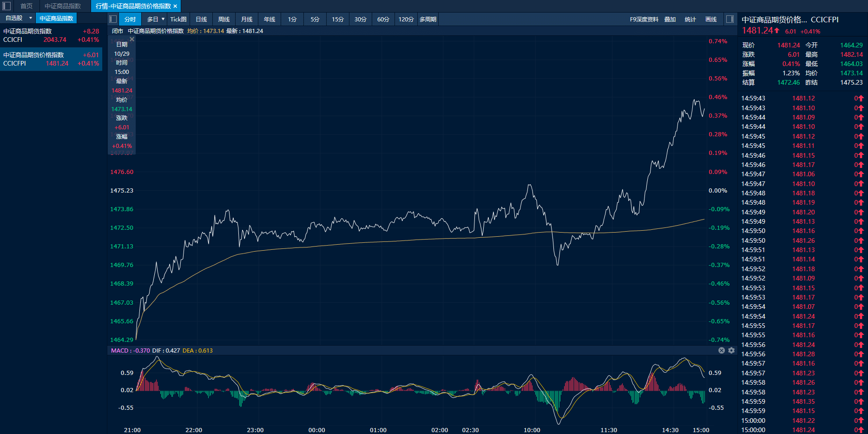Open the 多周期 multi-period view
Viewport: 868px width, 434px height.
pos(428,19)
